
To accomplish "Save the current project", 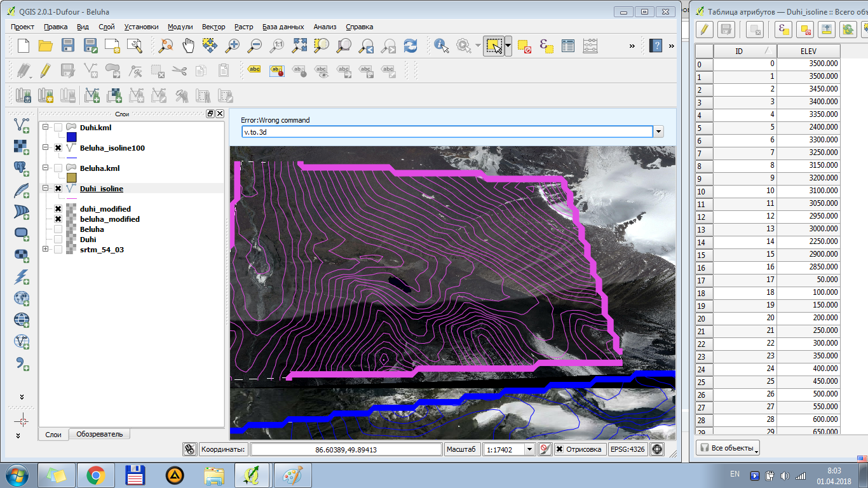I will pyautogui.click(x=68, y=46).
